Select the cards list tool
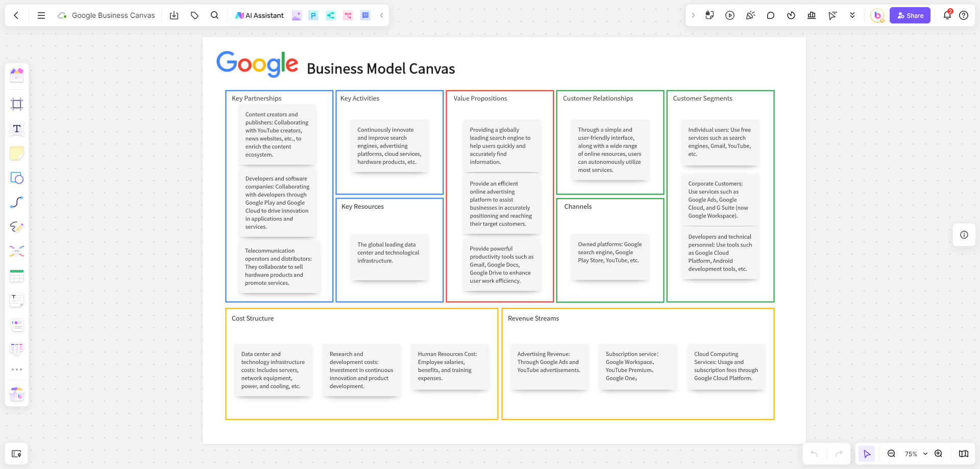Screen dimensions: 980x469 17,325
